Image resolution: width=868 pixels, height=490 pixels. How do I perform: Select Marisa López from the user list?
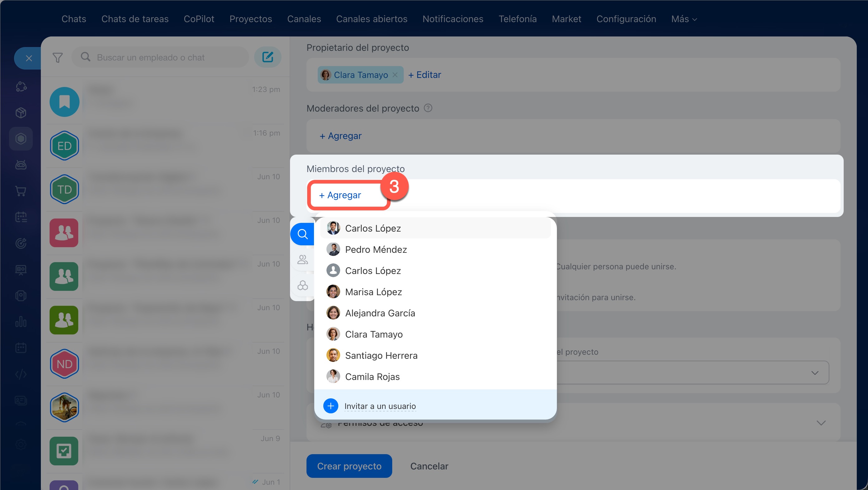[x=435, y=292]
